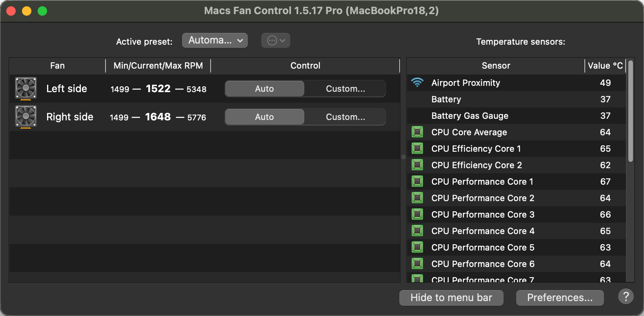This screenshot has width=644, height=316.
Task: Click the Airport Proximity value 49
Action: (x=605, y=83)
